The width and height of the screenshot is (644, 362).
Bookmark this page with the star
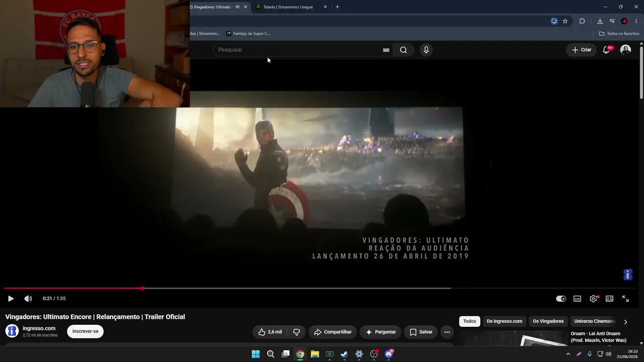pos(565,21)
